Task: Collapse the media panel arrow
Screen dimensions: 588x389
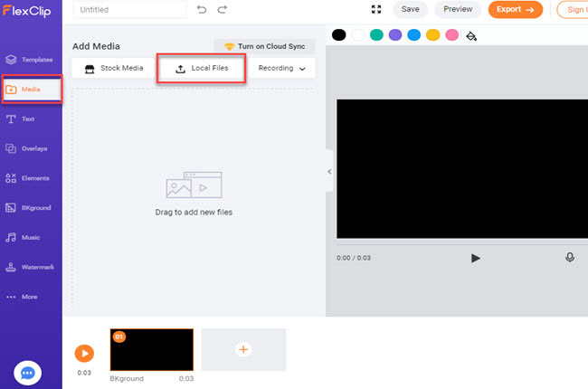Action: [x=329, y=172]
